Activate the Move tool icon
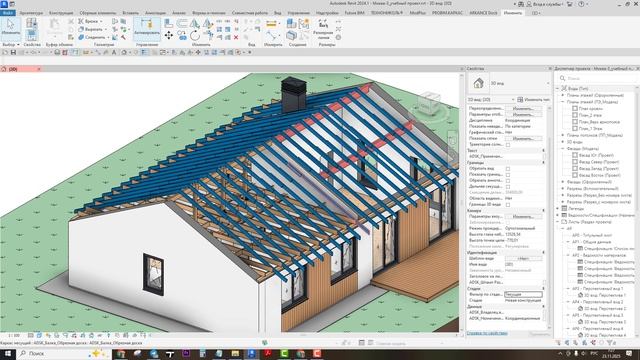The width and height of the screenshot is (640, 360). pos(169,36)
